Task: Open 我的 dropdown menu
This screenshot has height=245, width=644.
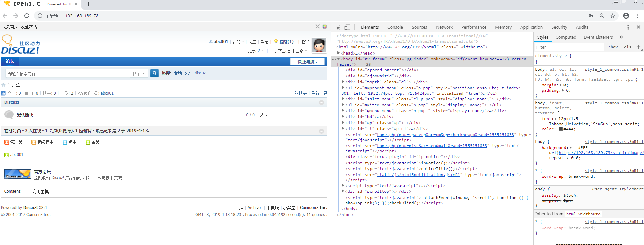Action: (238, 42)
